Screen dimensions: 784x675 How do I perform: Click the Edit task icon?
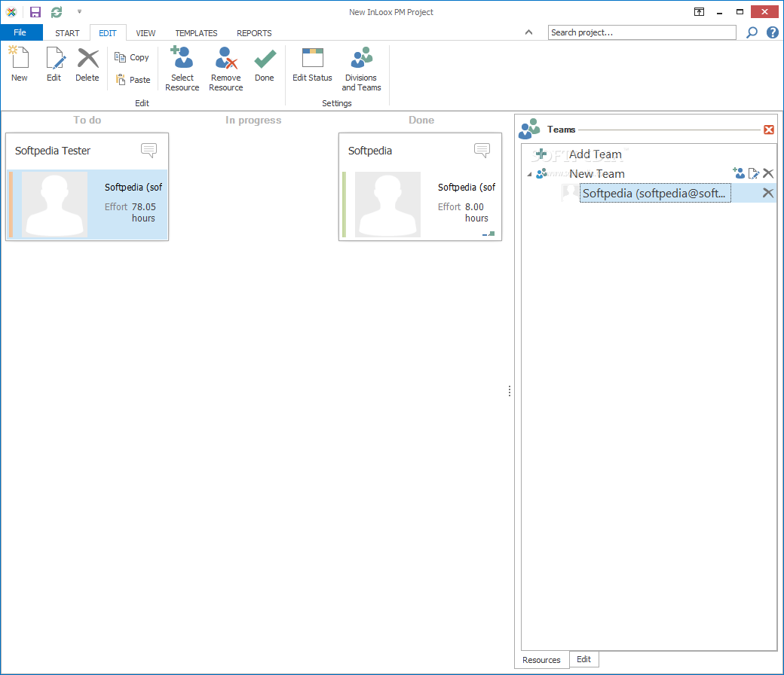[x=54, y=57]
